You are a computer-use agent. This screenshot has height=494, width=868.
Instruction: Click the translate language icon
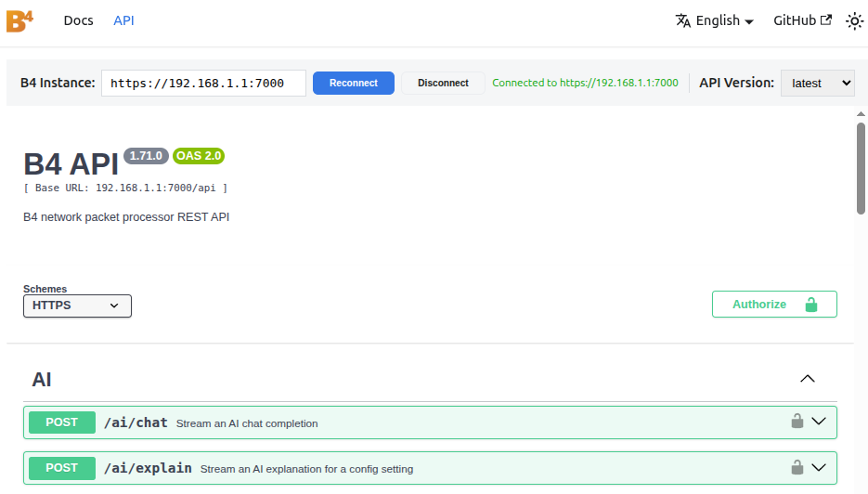tap(683, 20)
